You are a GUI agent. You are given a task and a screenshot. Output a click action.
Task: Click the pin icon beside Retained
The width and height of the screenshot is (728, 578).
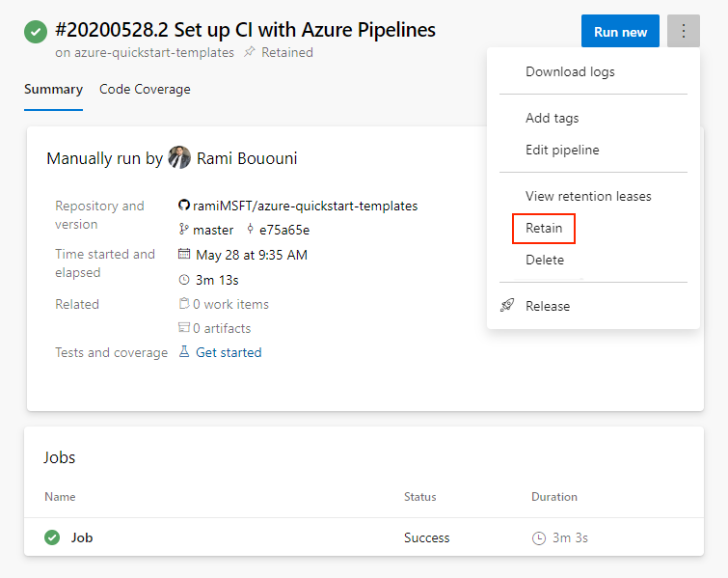250,53
